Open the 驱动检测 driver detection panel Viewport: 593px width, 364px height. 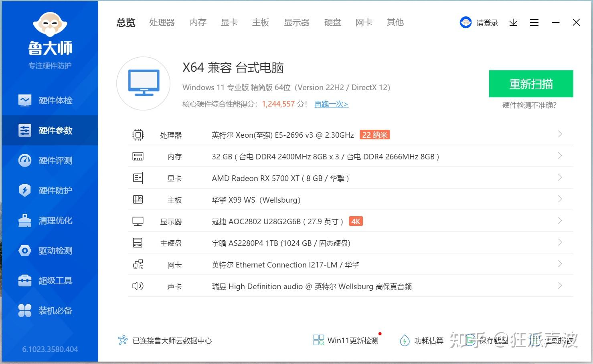[x=50, y=250]
